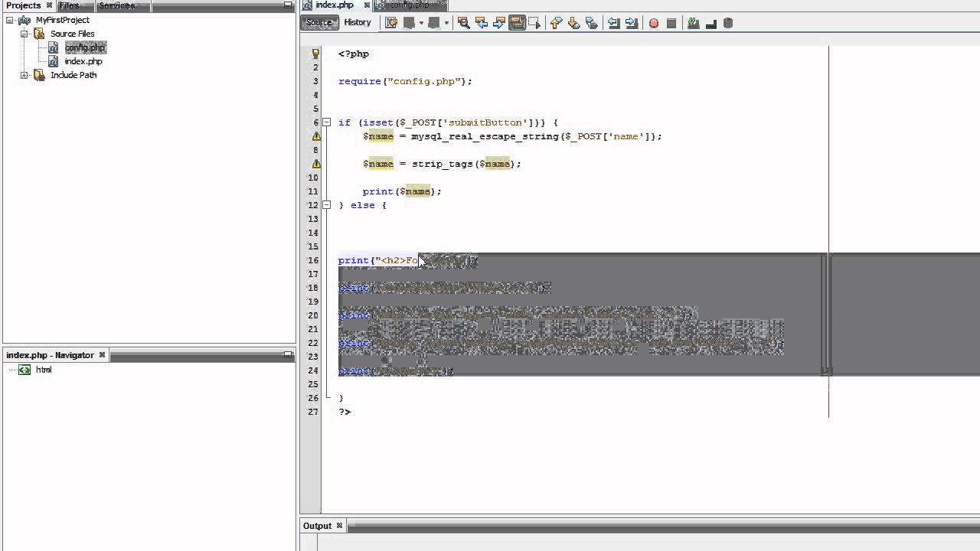Screen dimensions: 980x551
Task: Click the grayed Forward navigation icon
Action: click(x=433, y=23)
